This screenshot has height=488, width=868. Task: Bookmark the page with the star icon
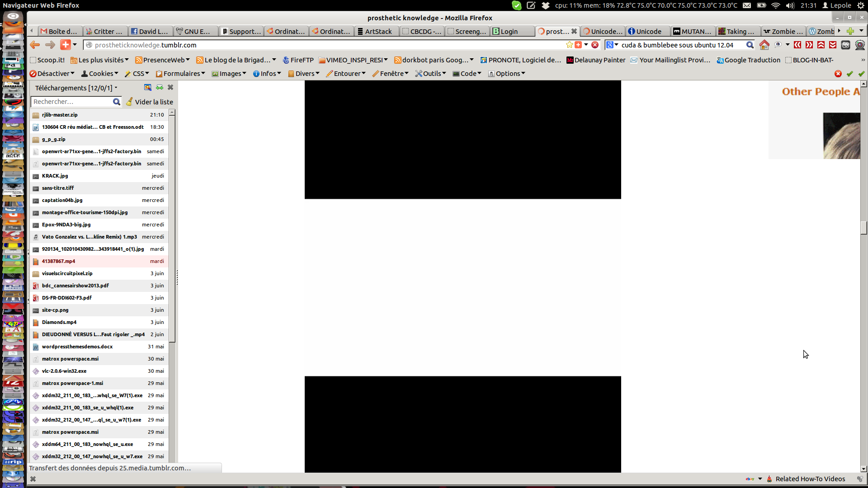coord(569,45)
